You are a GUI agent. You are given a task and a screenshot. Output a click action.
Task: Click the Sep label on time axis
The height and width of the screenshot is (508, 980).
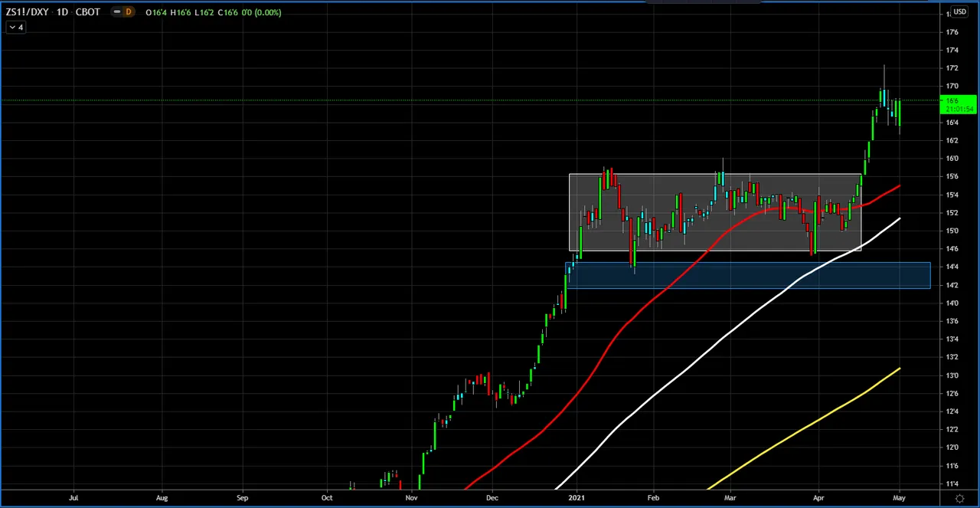pos(242,498)
